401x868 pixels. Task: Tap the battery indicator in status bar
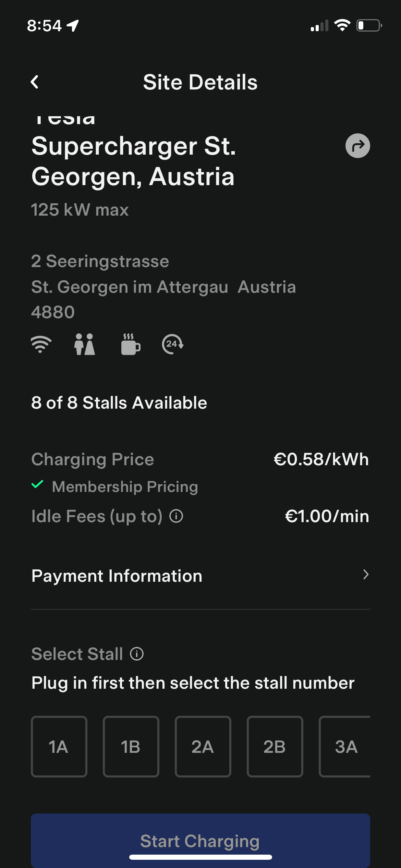(369, 26)
